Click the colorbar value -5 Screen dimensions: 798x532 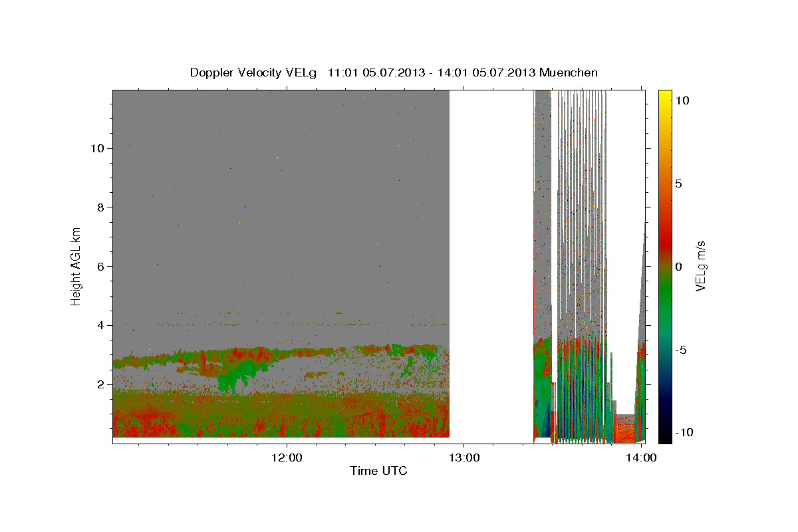[x=680, y=350]
